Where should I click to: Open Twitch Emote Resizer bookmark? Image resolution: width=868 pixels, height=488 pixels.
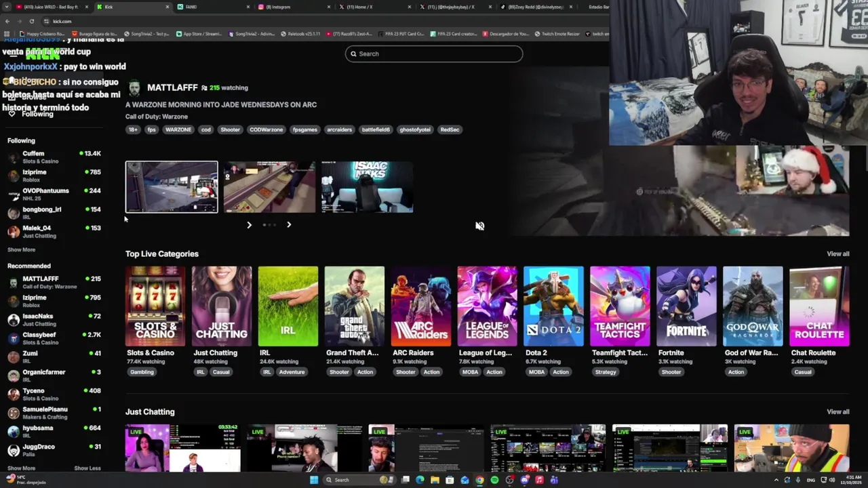[557, 34]
